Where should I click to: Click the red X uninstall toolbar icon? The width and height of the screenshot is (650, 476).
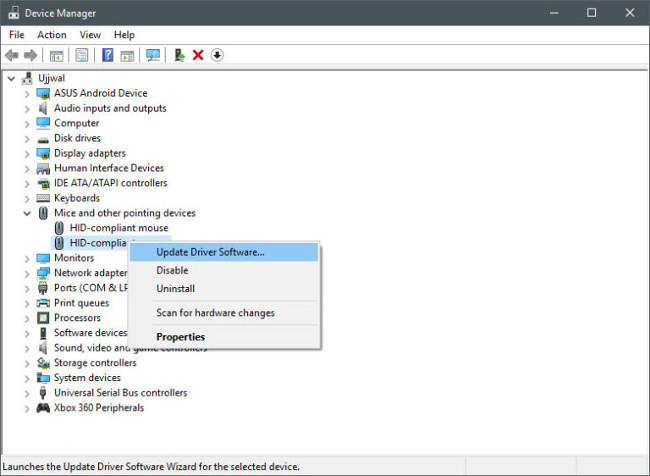coord(198,55)
